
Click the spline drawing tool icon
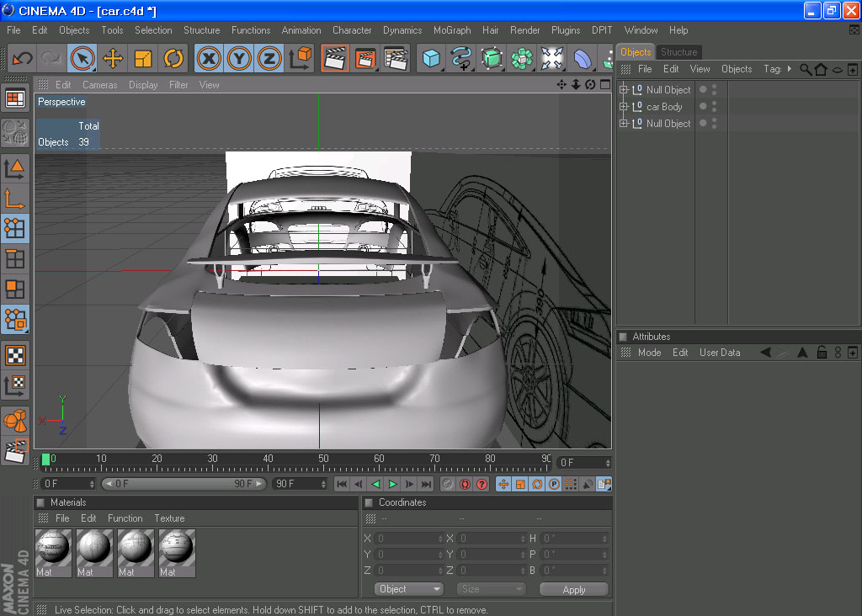pyautogui.click(x=461, y=58)
